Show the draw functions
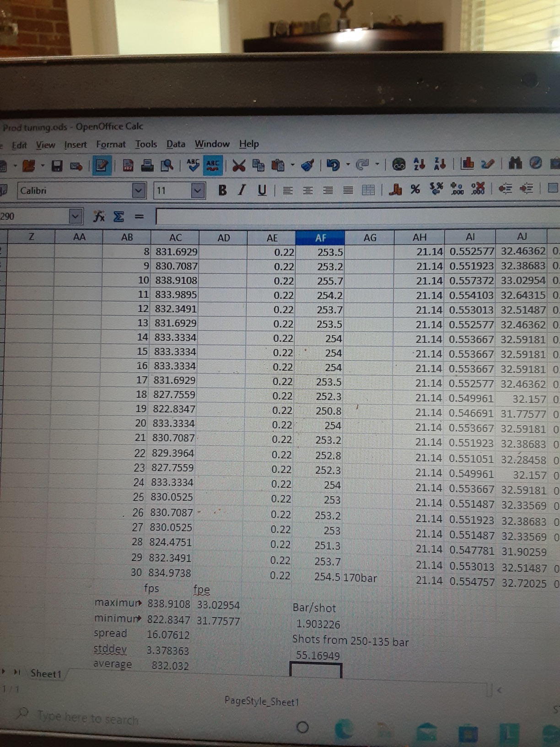560x747 pixels. 488,163
